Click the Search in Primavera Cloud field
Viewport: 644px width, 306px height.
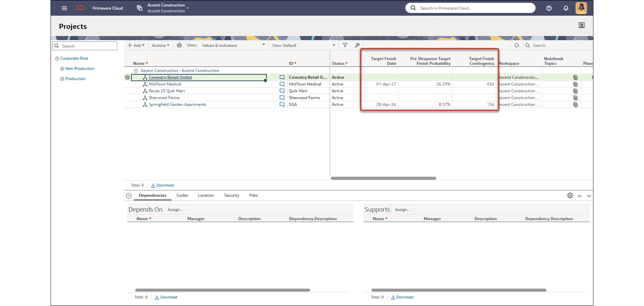point(472,8)
